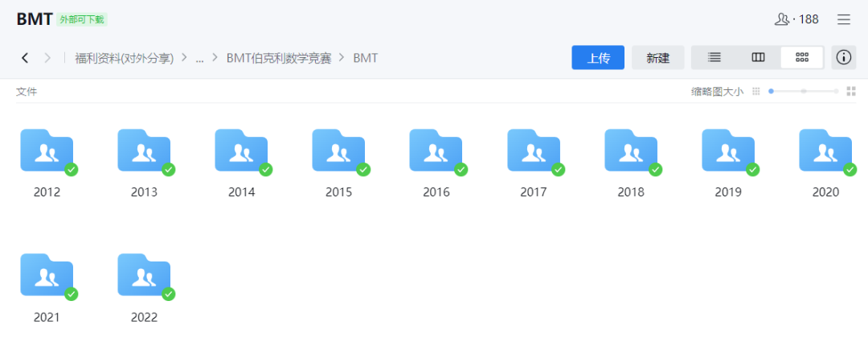This screenshot has height=342, width=868.
Task: Click the 上传 upload button
Action: coord(598,58)
